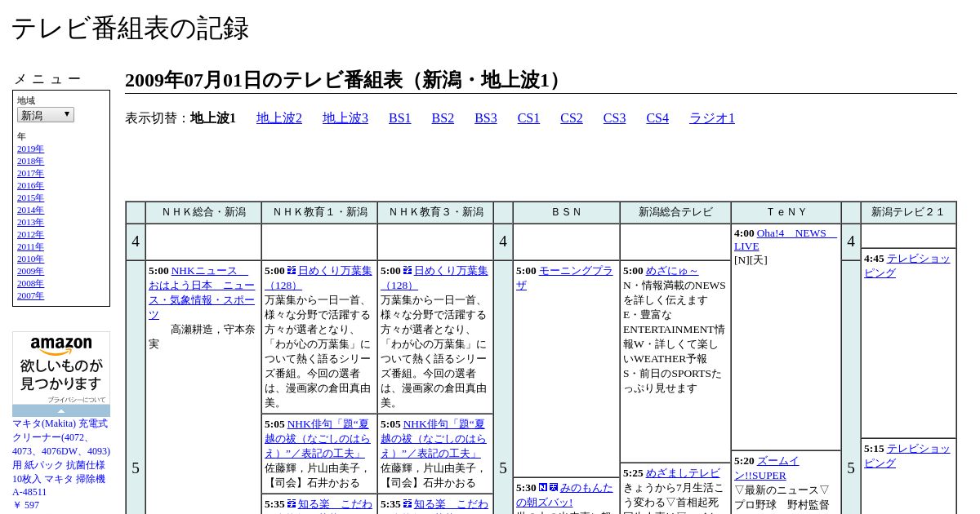Open モーニングプラザ program link
Screen dimensions: 980x514
pos(564,277)
